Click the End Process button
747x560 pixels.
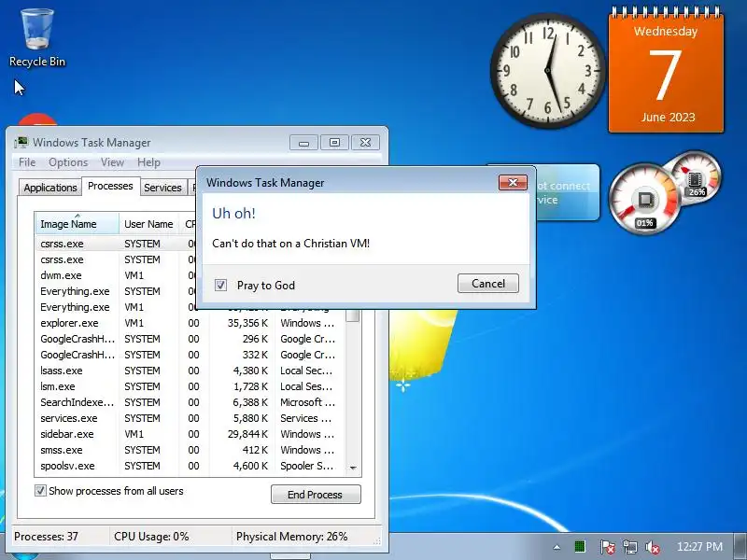coord(316,495)
